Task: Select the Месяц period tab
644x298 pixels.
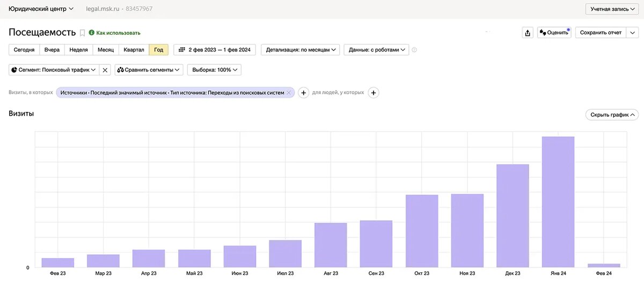Action: pyautogui.click(x=105, y=50)
